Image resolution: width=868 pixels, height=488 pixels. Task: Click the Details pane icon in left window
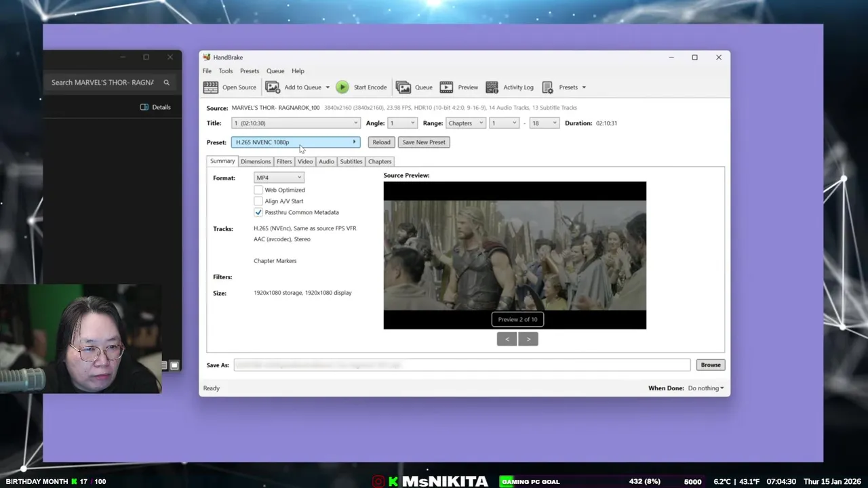(x=144, y=107)
